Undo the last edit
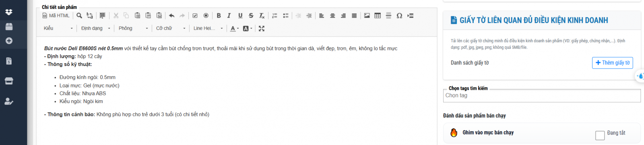Viewport: 644px width, 145px height. (172, 16)
